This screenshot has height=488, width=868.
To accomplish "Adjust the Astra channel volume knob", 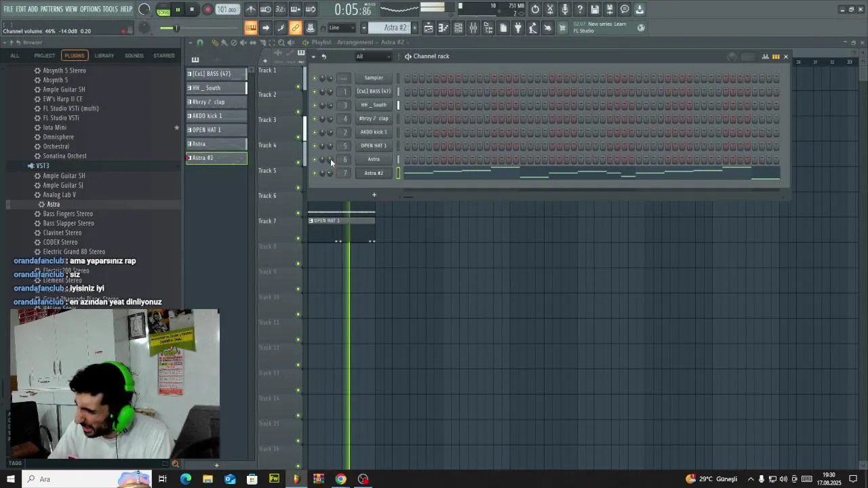I will click(330, 159).
